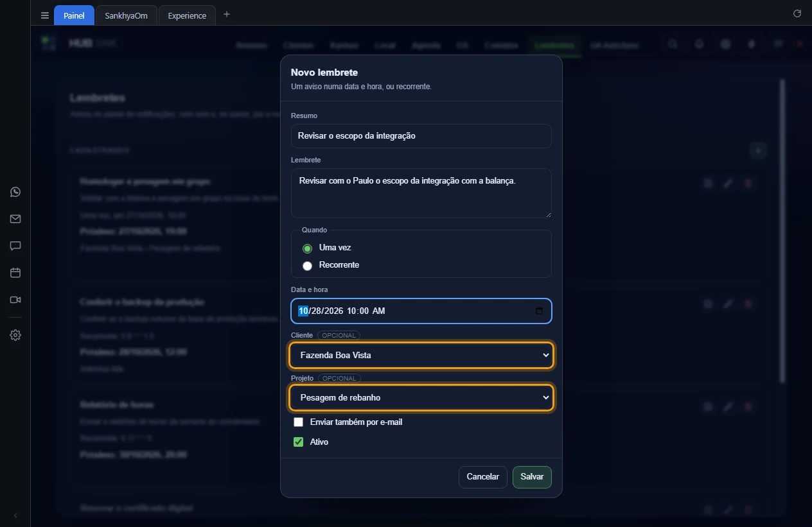Open the chat bubble icon in sidebar
The image size is (812, 527).
pos(15,246)
